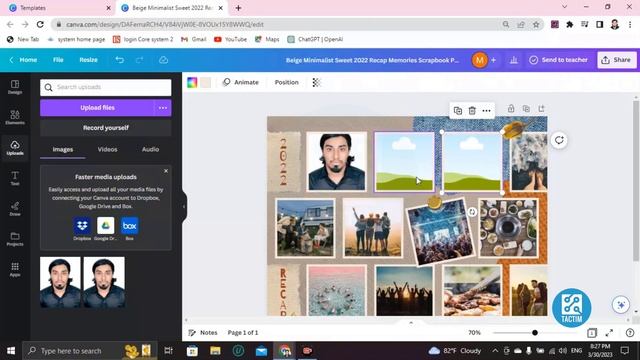640x360 pixels.
Task: Open the Gmail bookmark
Action: coord(193,39)
